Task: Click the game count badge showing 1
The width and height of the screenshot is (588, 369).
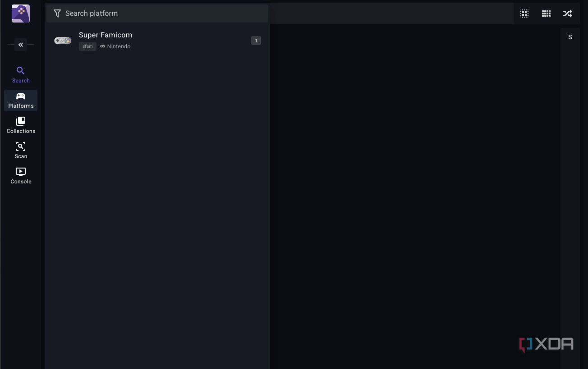Action: coord(256,41)
